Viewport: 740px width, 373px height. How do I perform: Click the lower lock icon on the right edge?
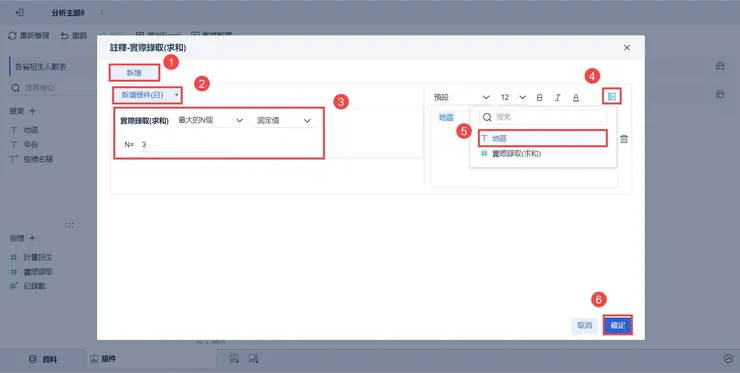pyautogui.click(x=720, y=94)
